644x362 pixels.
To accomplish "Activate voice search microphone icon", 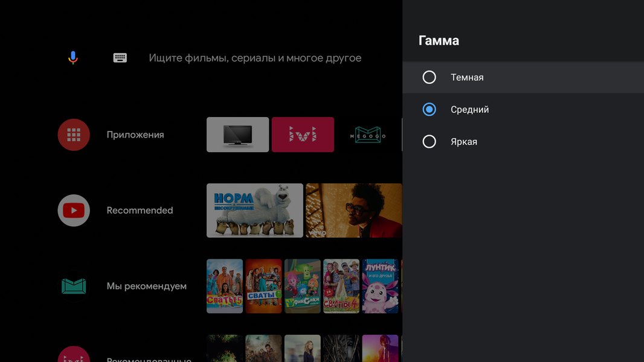I will (73, 58).
